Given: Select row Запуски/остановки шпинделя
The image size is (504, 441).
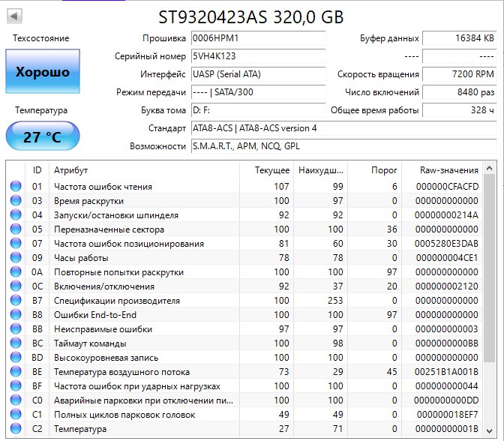Looking at the screenshot, I should coord(244,214).
